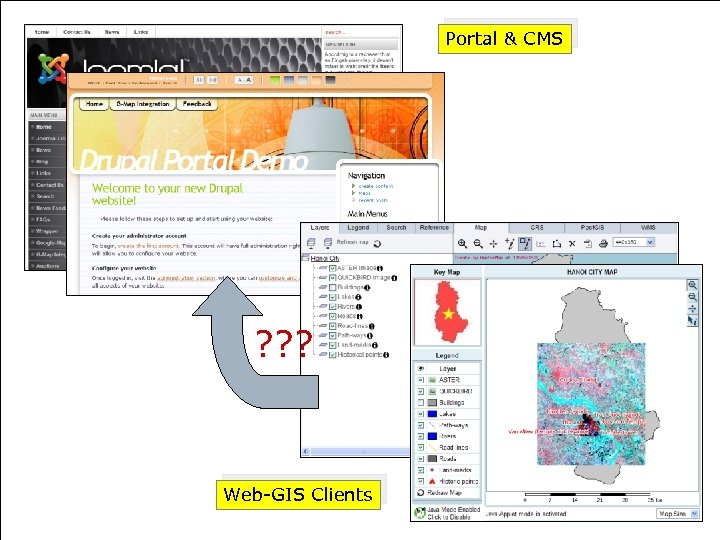The width and height of the screenshot is (720, 540).
Task: Click G-Map Integration in Drupal menu
Action: (x=143, y=104)
